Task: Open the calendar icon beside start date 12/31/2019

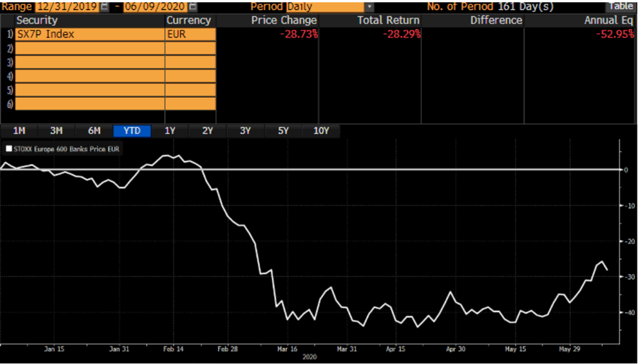Action: tap(104, 6)
